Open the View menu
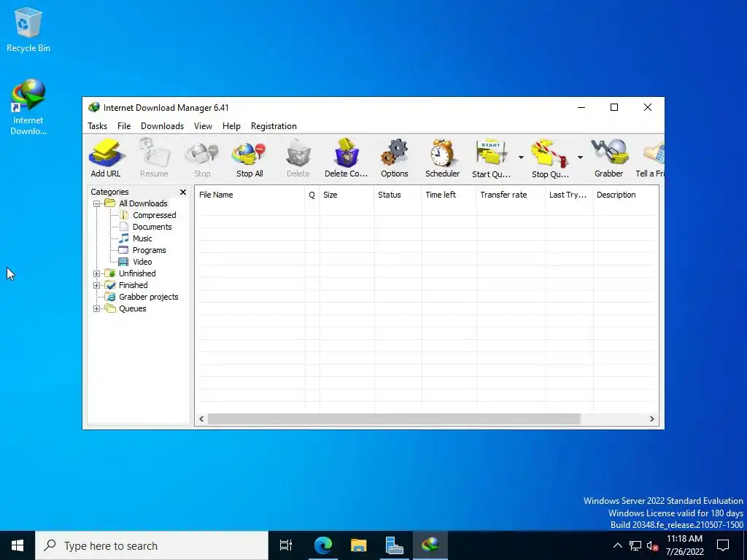747x560 pixels. click(203, 126)
